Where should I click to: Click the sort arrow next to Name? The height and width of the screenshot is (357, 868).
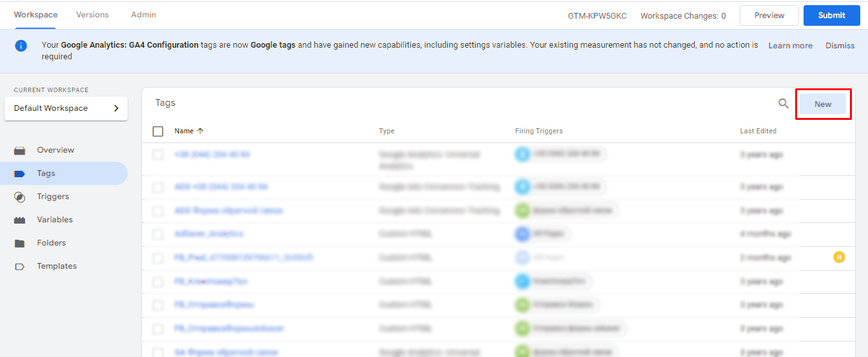(x=200, y=131)
